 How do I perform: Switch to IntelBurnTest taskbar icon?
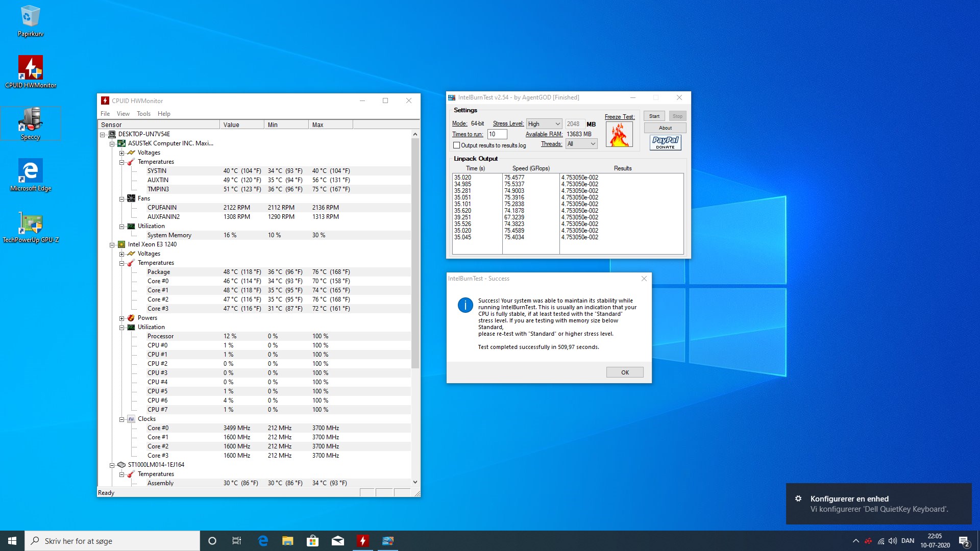tap(387, 541)
